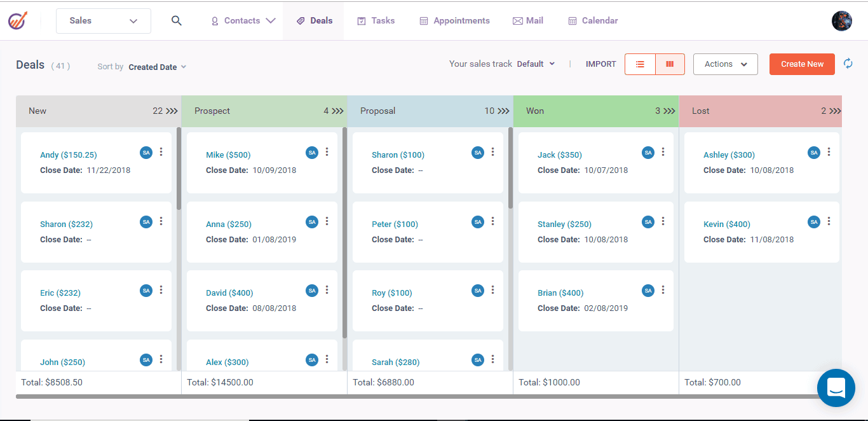Change sorting via Created Date dropdown
Screen dimensions: 868x421
point(157,67)
